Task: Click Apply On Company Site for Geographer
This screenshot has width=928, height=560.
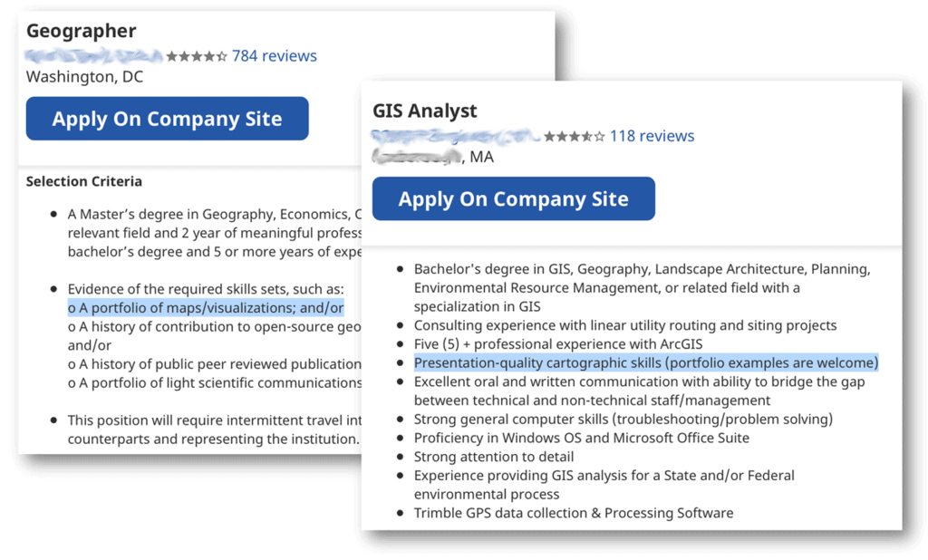Action: tap(167, 120)
